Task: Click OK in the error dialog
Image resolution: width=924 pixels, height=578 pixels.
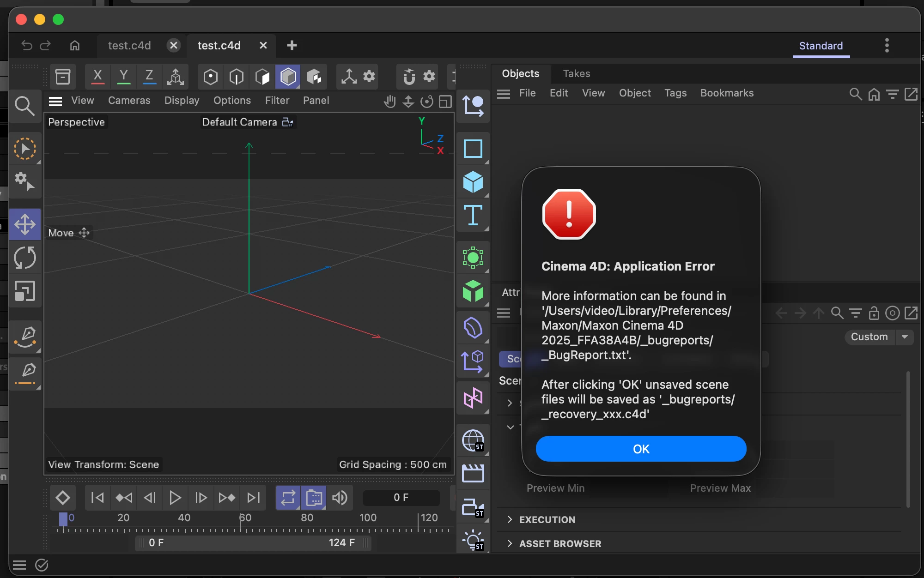Action: coord(641,449)
